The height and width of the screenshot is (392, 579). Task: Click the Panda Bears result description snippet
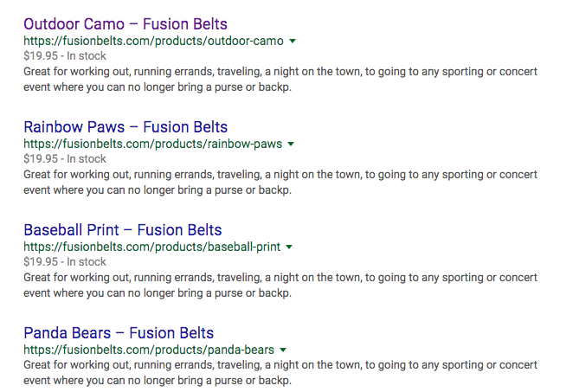pyautogui.click(x=280, y=373)
